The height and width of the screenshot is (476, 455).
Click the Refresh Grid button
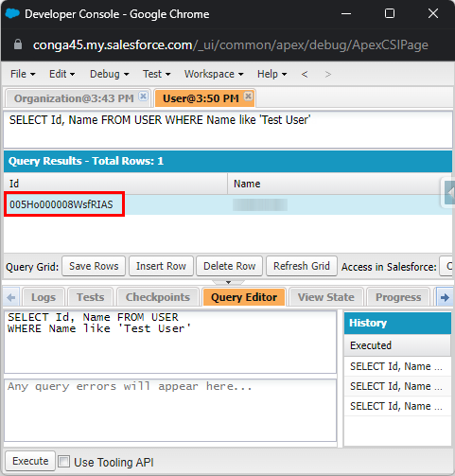coord(302,266)
